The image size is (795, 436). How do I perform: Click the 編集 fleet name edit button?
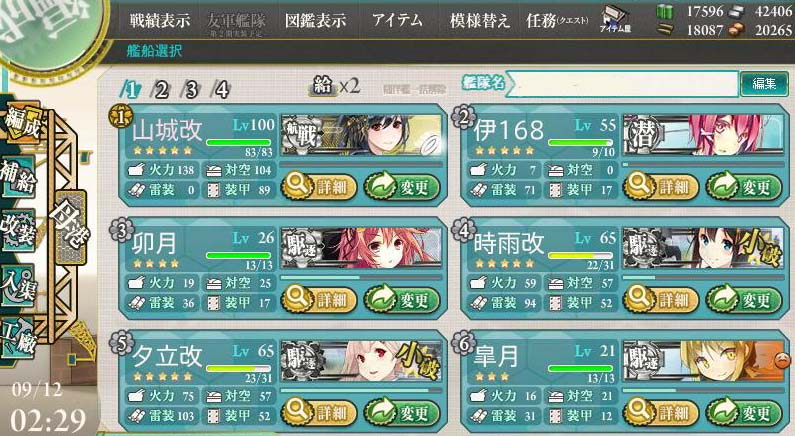click(764, 84)
